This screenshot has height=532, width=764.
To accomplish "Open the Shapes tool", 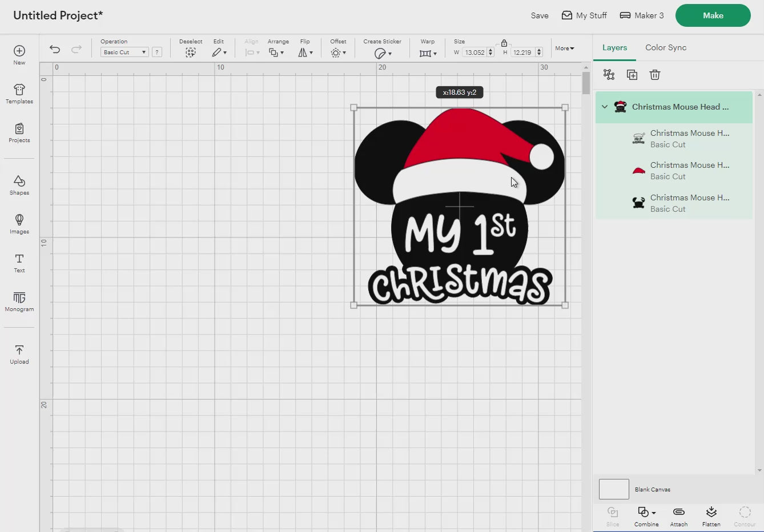I will pos(19,185).
